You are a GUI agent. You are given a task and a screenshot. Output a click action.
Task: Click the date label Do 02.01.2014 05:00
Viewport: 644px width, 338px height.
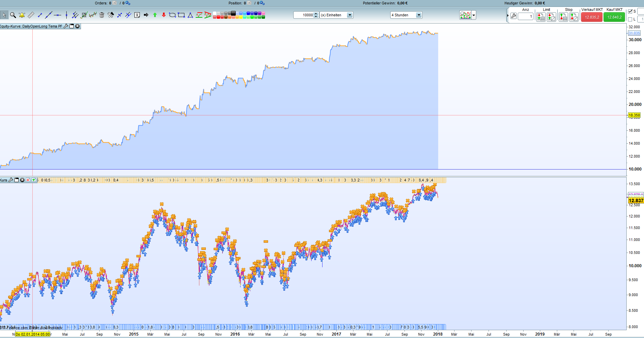[x=33, y=334]
